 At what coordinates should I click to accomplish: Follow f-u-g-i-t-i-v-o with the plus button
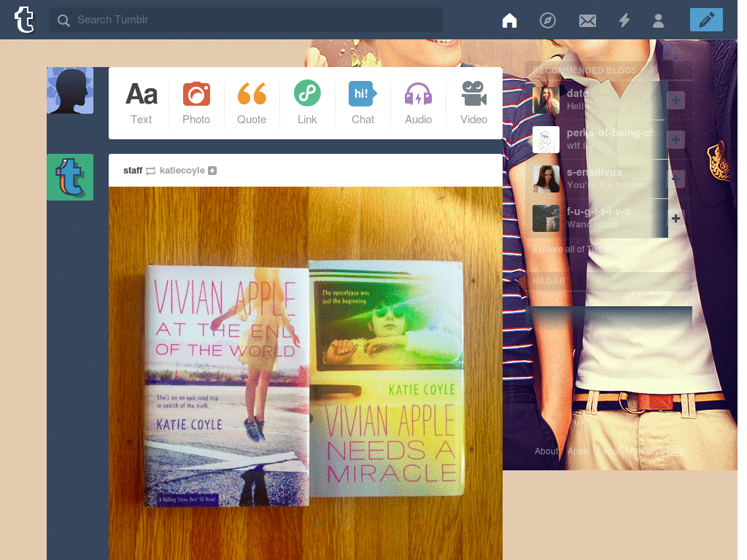[x=676, y=218]
